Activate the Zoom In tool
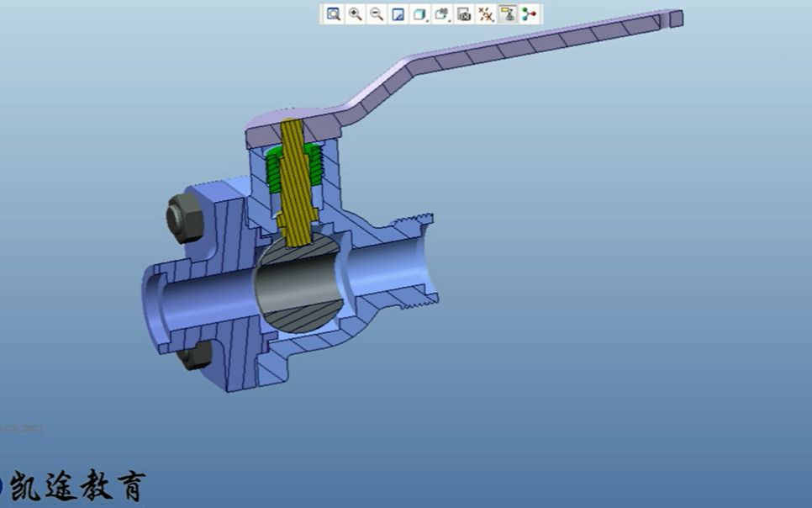The height and width of the screenshot is (508, 812). click(x=356, y=14)
